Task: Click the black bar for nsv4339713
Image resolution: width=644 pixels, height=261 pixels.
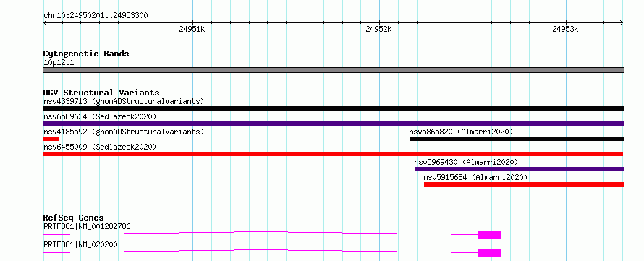Action: tap(333, 108)
